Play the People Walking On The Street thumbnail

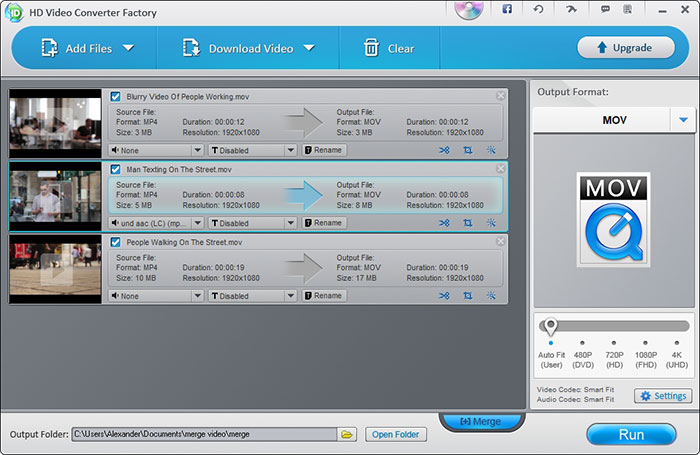pos(56,269)
